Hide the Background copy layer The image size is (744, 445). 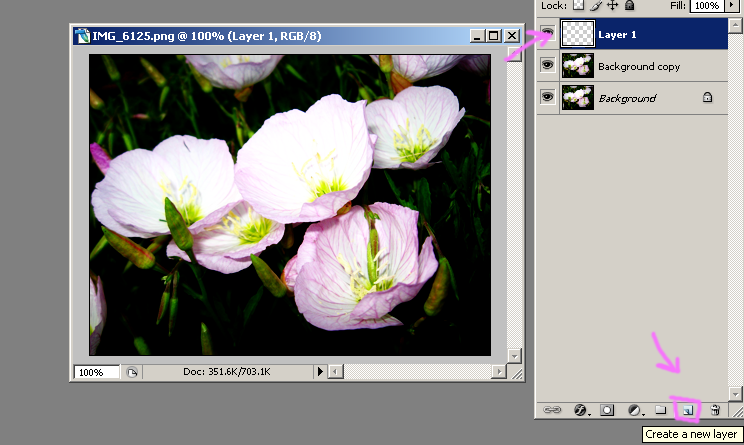(547, 65)
